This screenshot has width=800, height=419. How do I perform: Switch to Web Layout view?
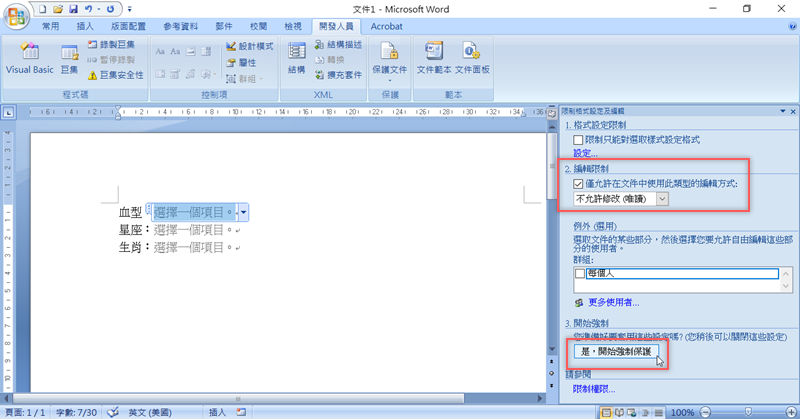pyautogui.click(x=632, y=412)
